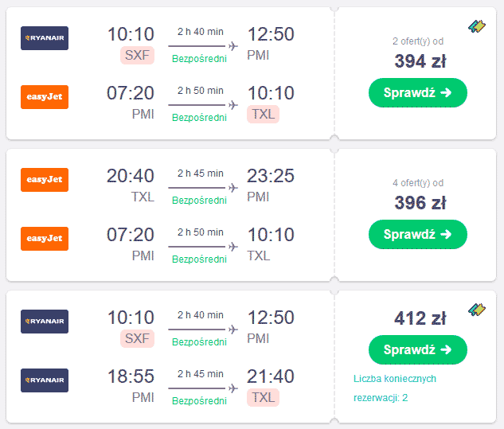Click the Ryanair logo for the 18:55 PMI flight

45,380
